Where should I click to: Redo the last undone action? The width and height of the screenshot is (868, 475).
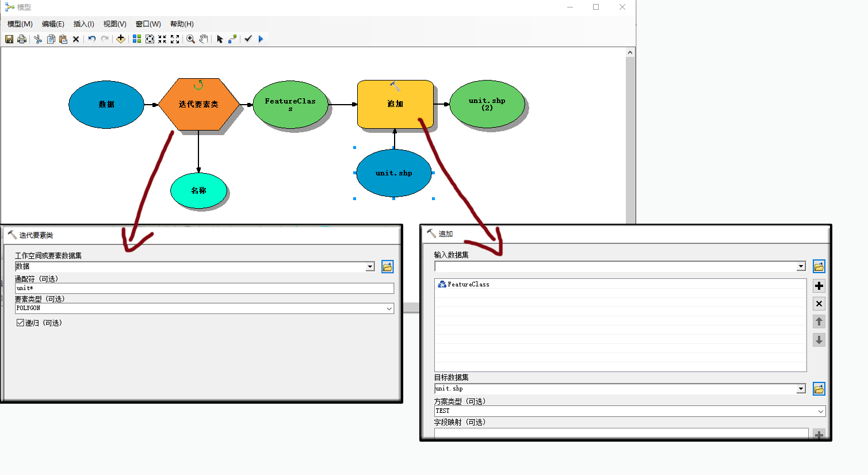(105, 39)
